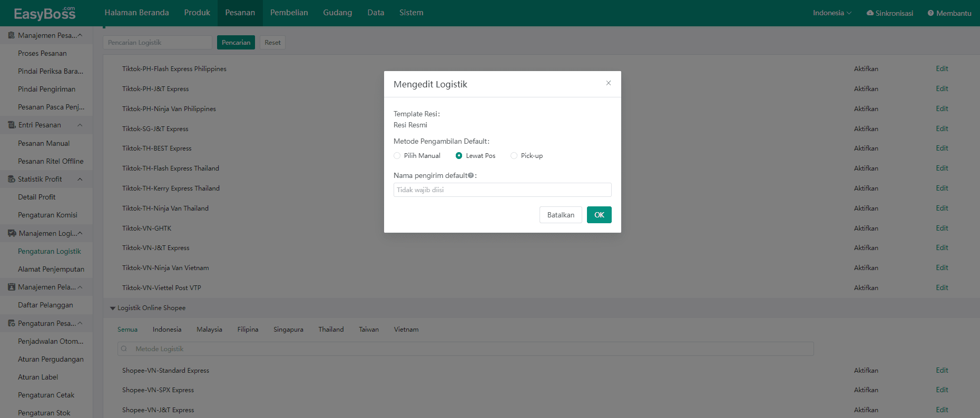
Task: Click the green Pencarian button
Action: pyautogui.click(x=236, y=43)
